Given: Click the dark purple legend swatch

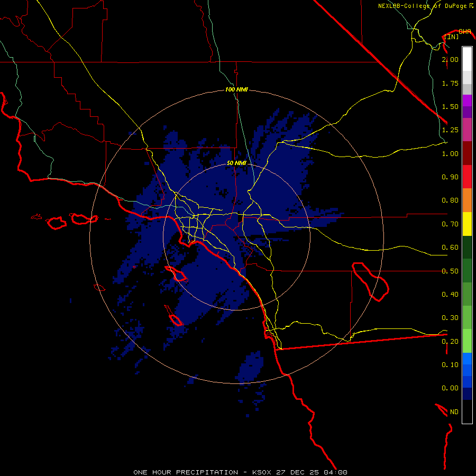Looking at the screenshot, I should 467,112.
